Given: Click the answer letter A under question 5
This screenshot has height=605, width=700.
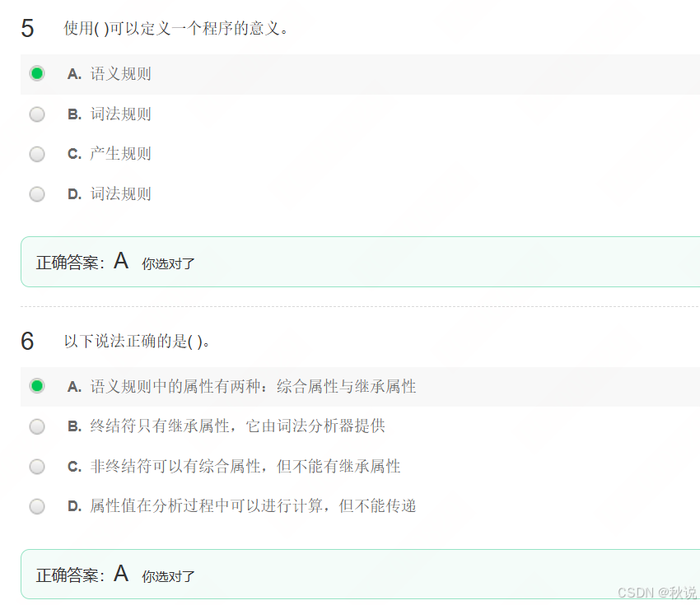Looking at the screenshot, I should [121, 261].
